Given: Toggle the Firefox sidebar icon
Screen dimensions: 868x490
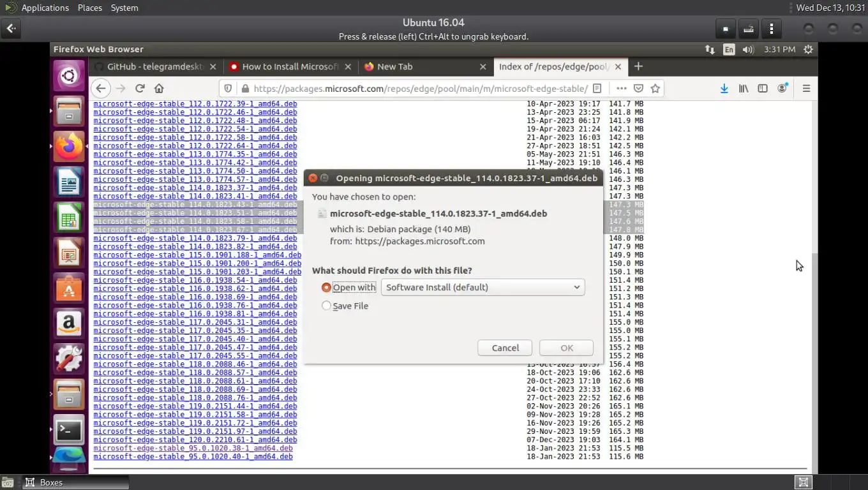Looking at the screenshot, I should (763, 89).
